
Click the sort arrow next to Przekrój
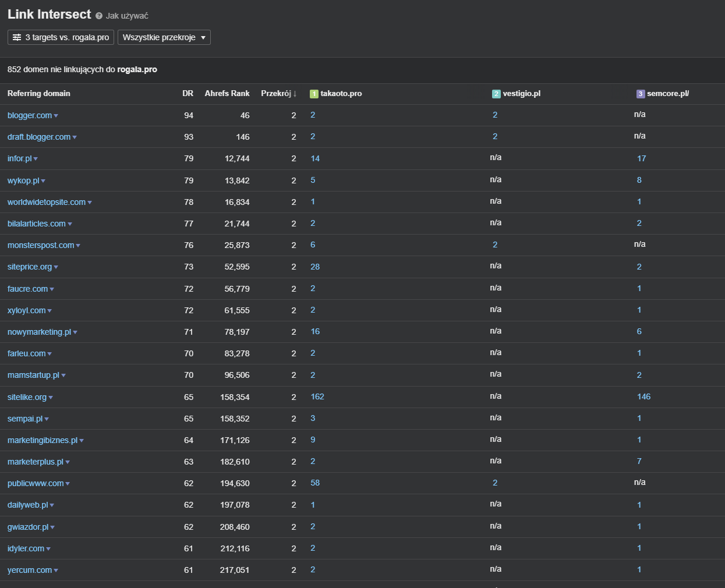tap(295, 94)
